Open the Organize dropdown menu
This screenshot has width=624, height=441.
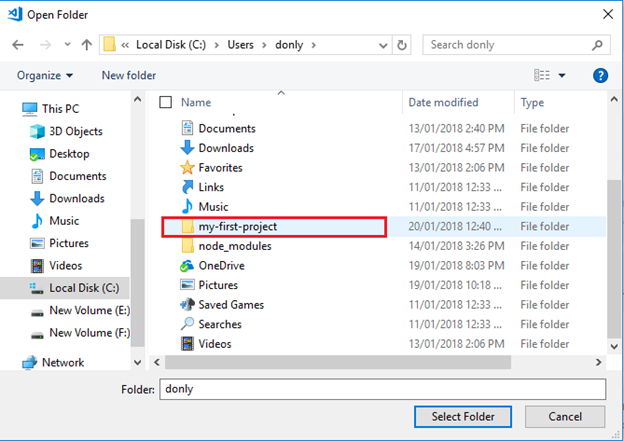[45, 75]
